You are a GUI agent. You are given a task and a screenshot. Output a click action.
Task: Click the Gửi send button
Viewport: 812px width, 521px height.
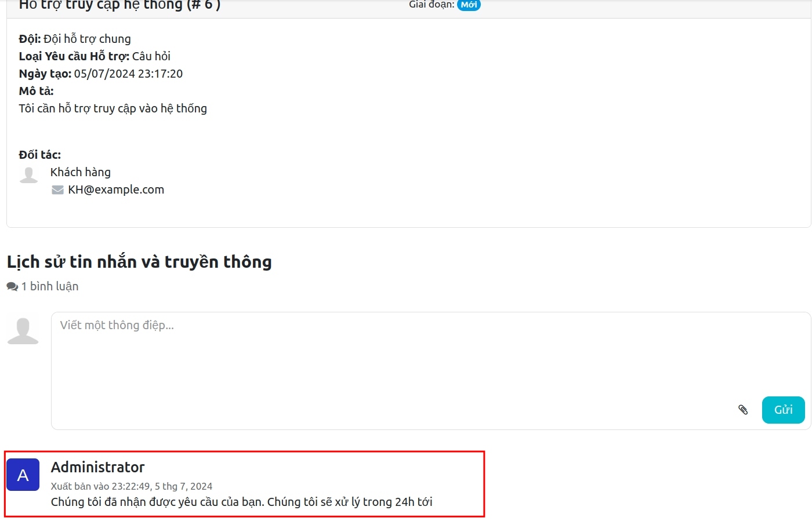coord(783,410)
